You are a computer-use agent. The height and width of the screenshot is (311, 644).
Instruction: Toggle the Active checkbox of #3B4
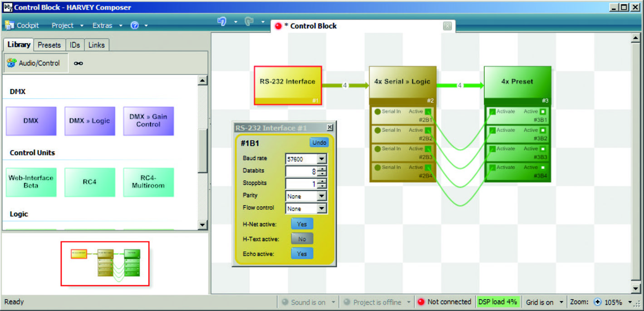[543, 168]
